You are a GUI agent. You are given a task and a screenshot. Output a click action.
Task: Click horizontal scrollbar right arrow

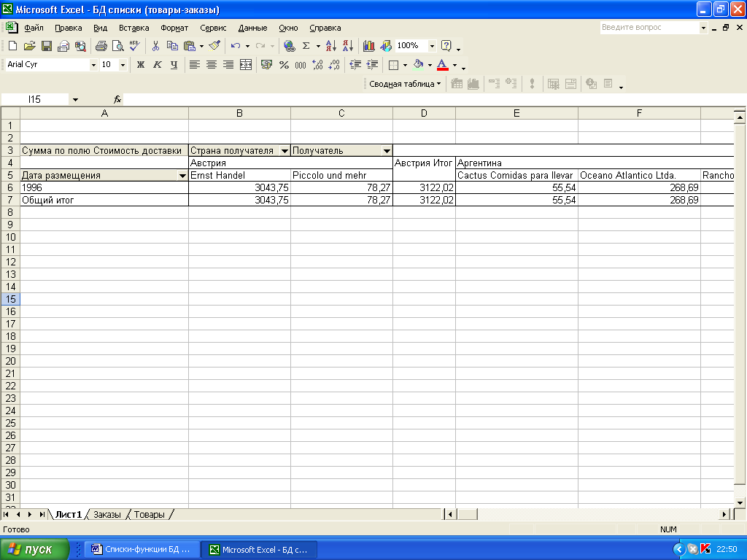click(724, 514)
